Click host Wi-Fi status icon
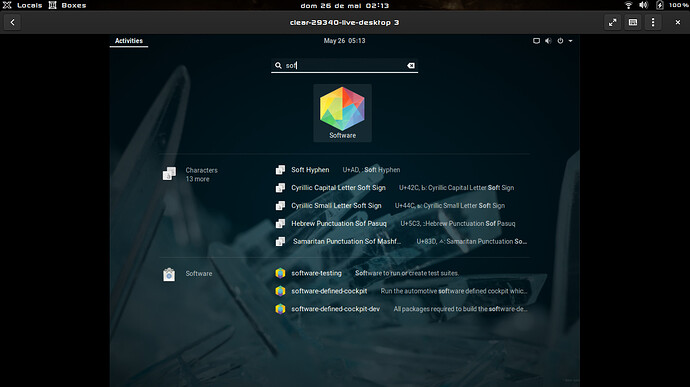This screenshot has width=690, height=387. (x=628, y=5)
